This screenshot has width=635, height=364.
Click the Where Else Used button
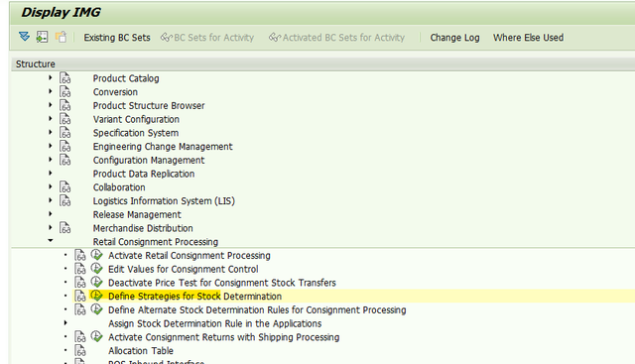tap(528, 38)
